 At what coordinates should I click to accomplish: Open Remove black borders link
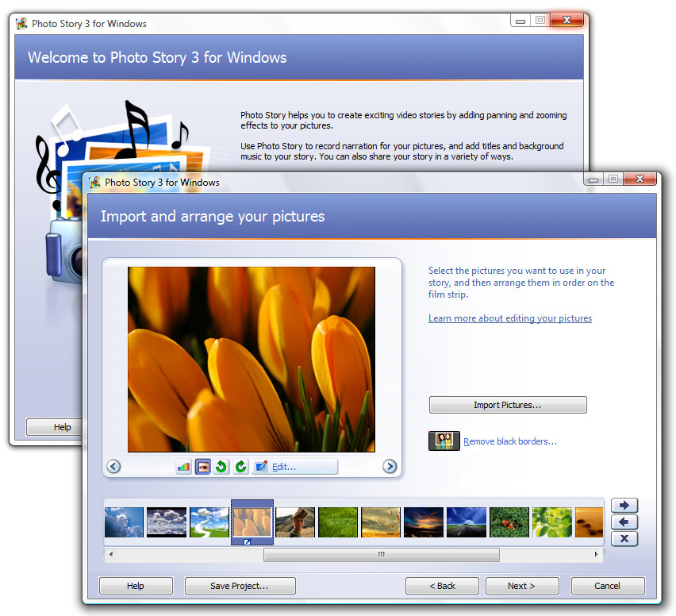[510, 441]
